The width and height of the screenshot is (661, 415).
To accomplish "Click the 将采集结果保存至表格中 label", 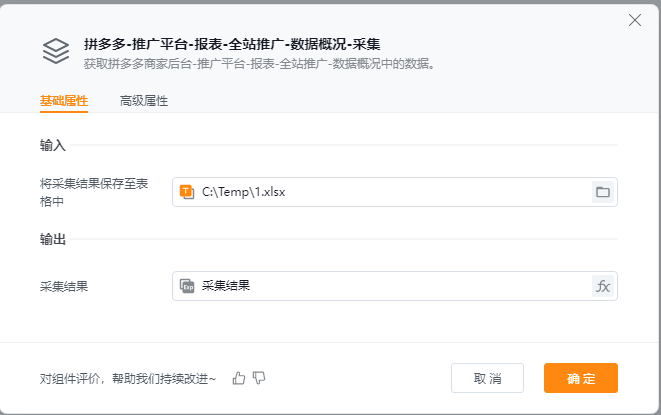I will coord(94,192).
